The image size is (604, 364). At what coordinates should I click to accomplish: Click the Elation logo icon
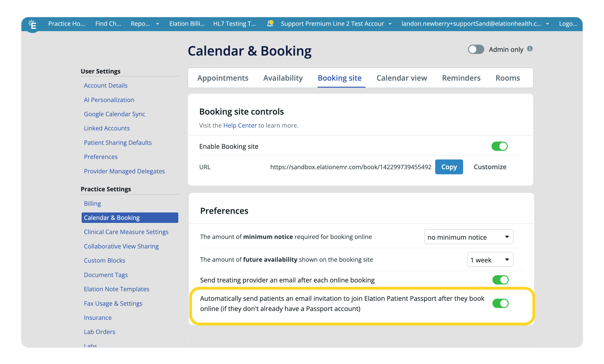32,24
